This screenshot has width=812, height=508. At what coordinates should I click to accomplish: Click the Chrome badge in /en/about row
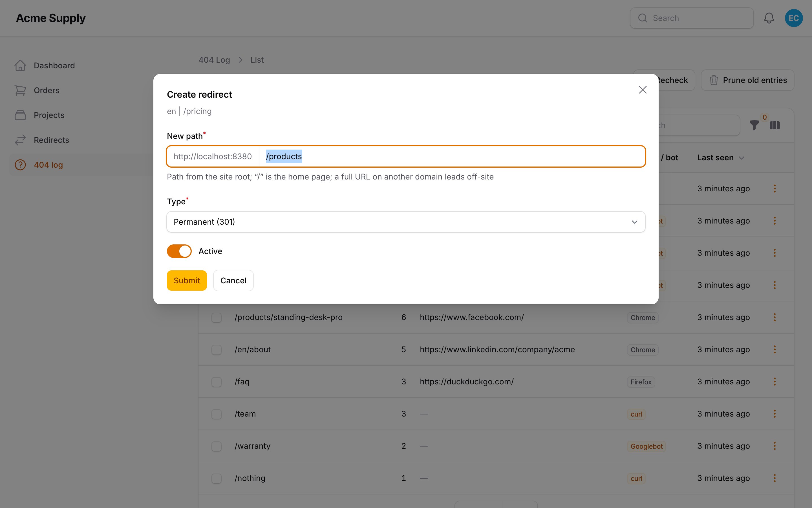click(643, 350)
